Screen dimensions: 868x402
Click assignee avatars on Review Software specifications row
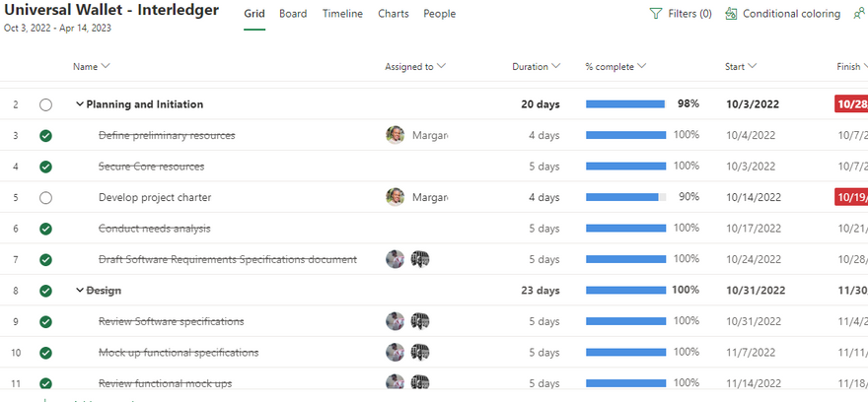click(x=406, y=321)
